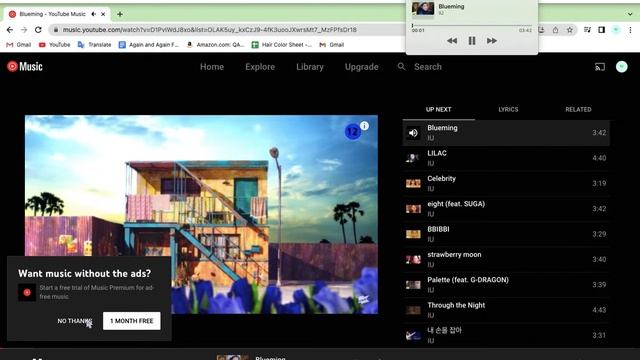Close the Blueming browser tab

pyautogui.click(x=103, y=14)
